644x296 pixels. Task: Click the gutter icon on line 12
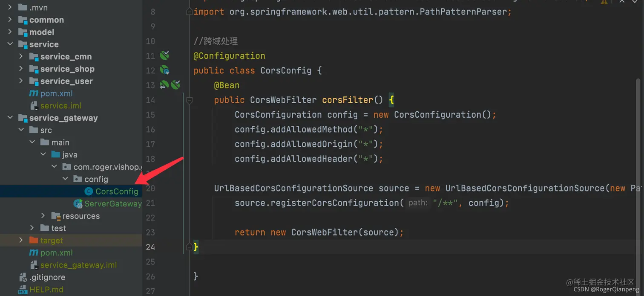[164, 70]
